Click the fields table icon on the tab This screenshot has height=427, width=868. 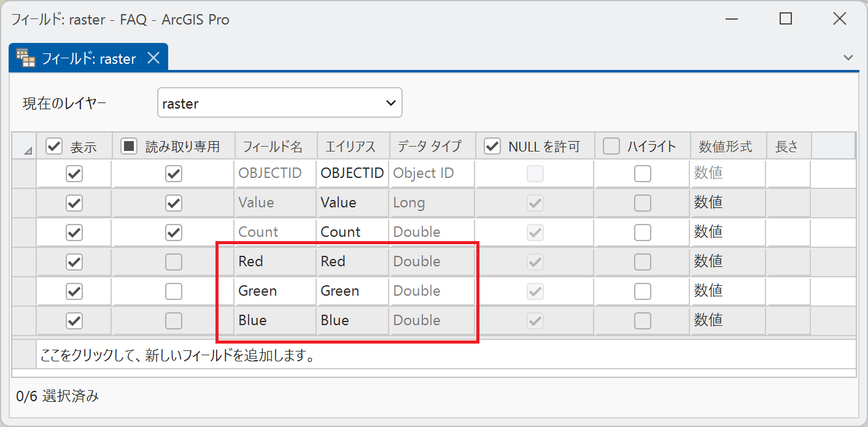pos(26,58)
